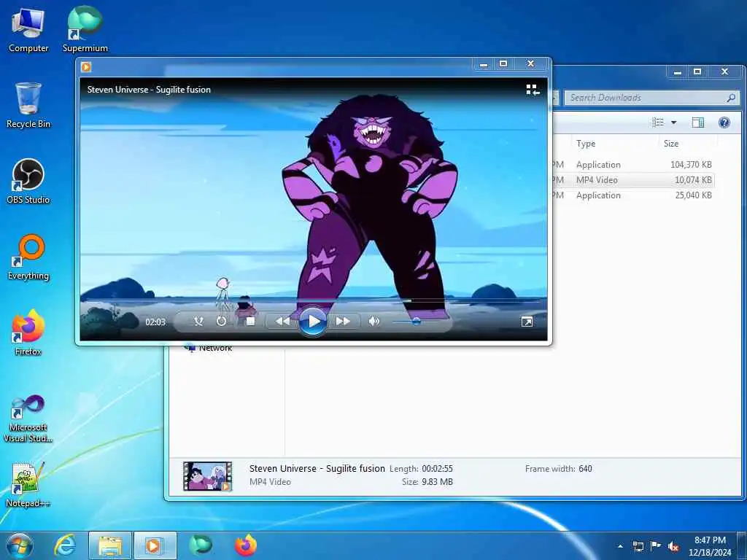Click the Next (fast forward) button
The width and height of the screenshot is (747, 560).
(343, 322)
